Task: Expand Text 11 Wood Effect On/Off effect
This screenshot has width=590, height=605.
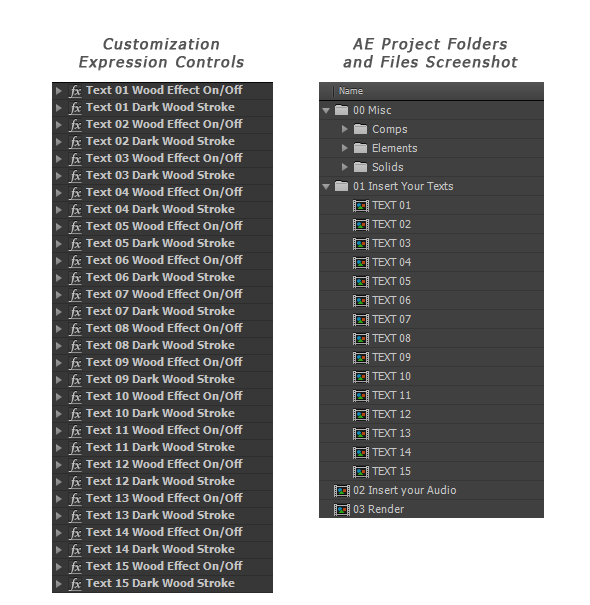Action: coord(59,431)
